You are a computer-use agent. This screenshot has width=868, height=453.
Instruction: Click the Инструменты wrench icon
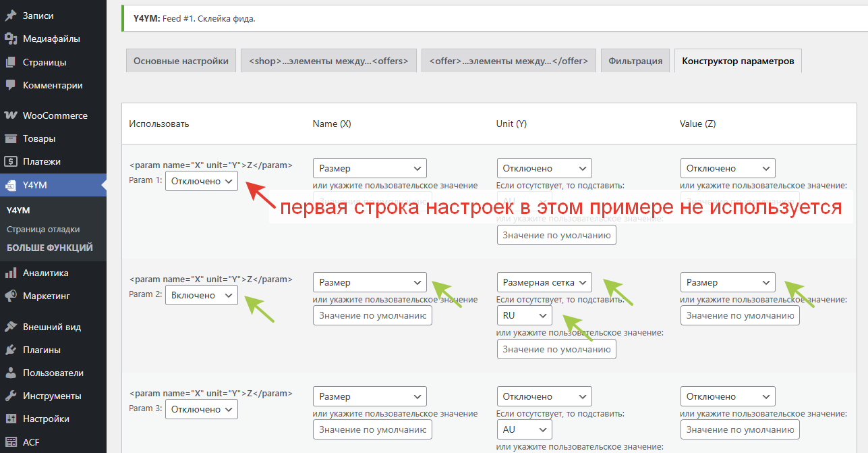pyautogui.click(x=11, y=396)
